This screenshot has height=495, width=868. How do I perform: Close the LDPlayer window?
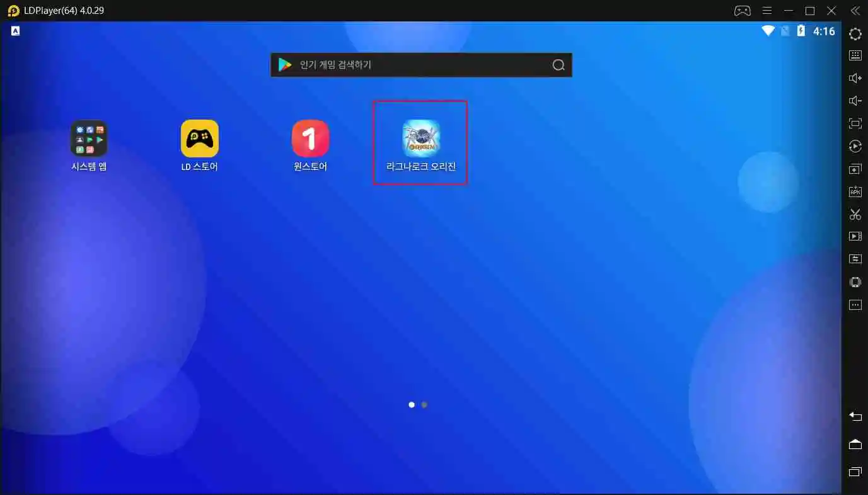pyautogui.click(x=831, y=11)
